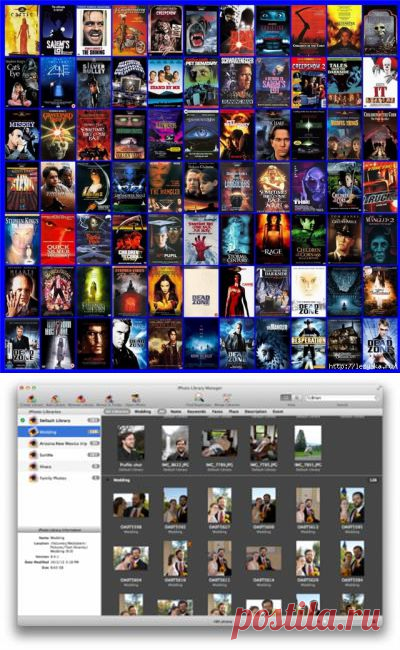Filter search by Faces

[x=217, y=412]
